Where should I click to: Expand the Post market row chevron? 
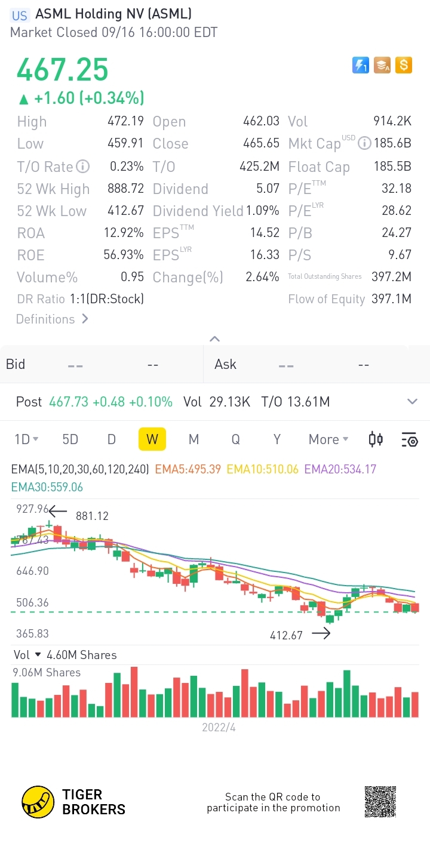pos(412,402)
